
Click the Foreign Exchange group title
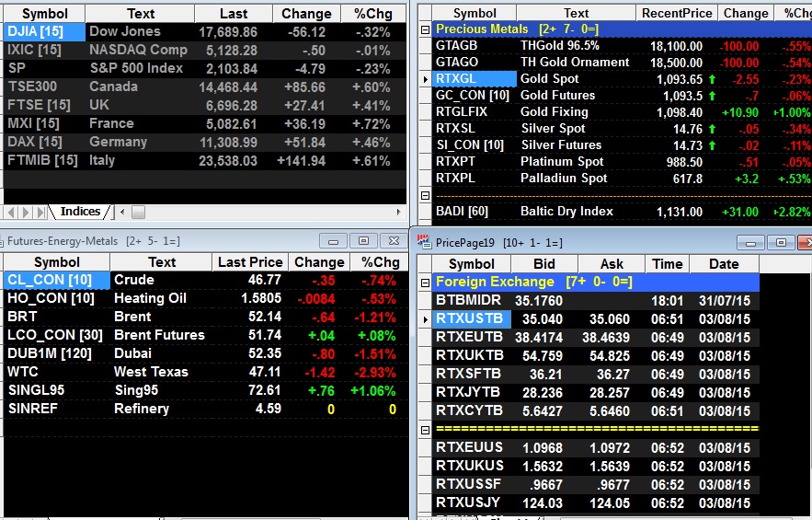click(495, 282)
